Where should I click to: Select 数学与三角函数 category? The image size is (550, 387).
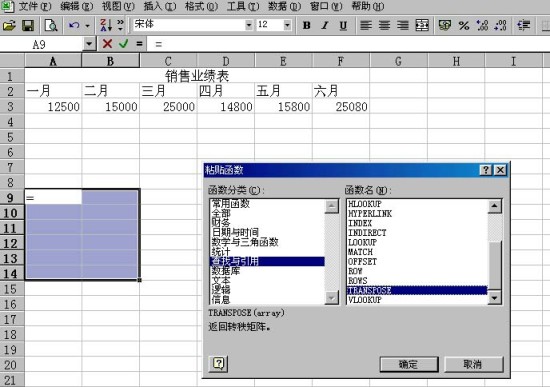(245, 242)
